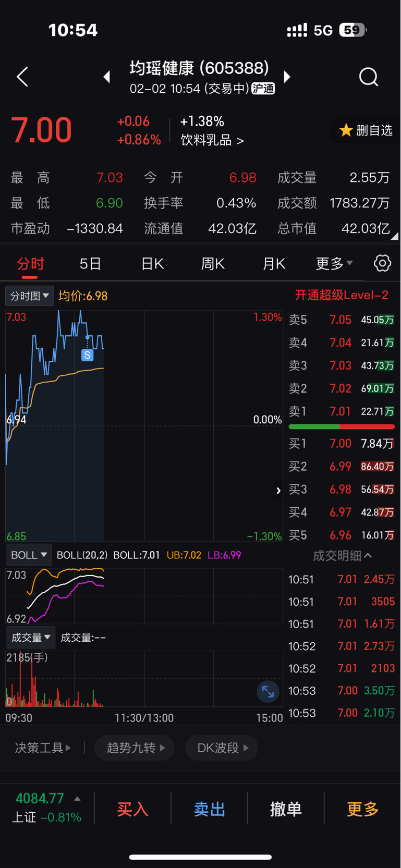
Task: Tap the 买入 buy button
Action: 133,809
